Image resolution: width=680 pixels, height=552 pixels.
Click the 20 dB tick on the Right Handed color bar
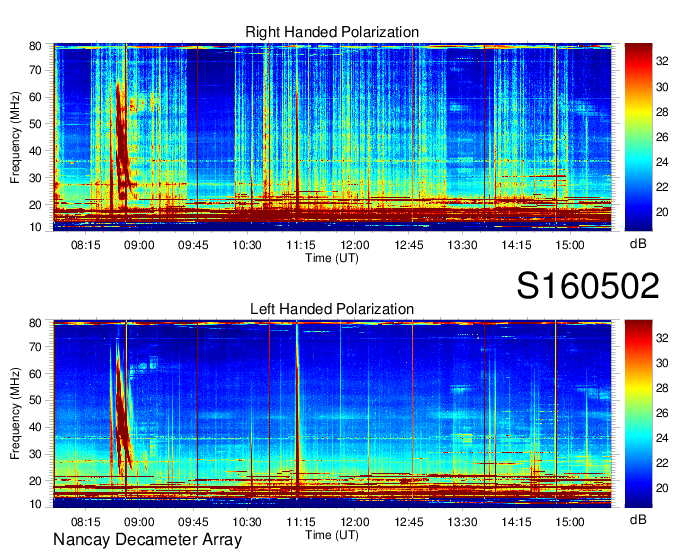pyautogui.click(x=662, y=212)
